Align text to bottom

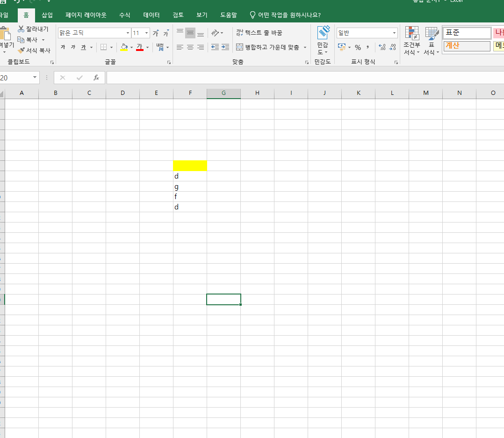click(201, 33)
